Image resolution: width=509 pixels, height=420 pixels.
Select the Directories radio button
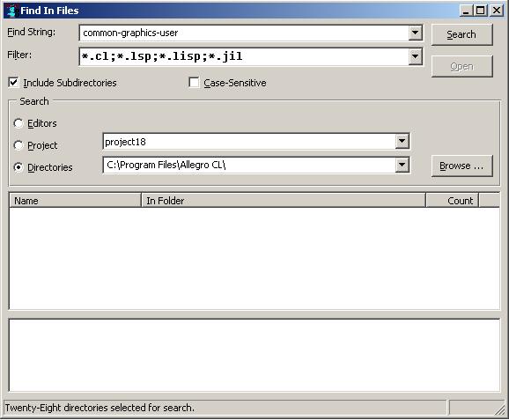pos(18,167)
